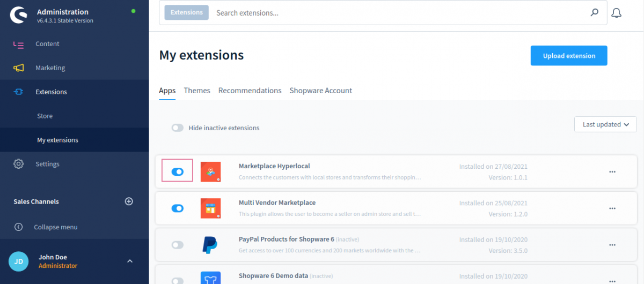644x284 pixels.
Task: Click Version: 1.2.0 text
Action: tap(508, 214)
